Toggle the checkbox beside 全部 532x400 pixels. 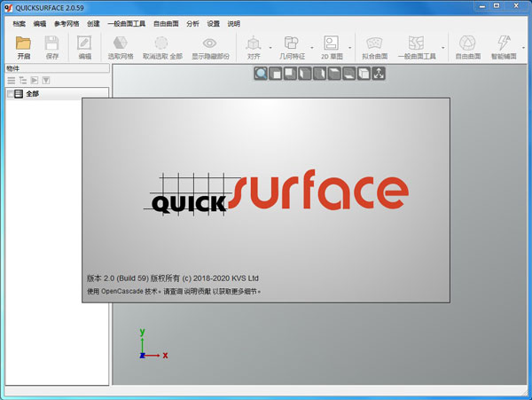(x=10, y=94)
